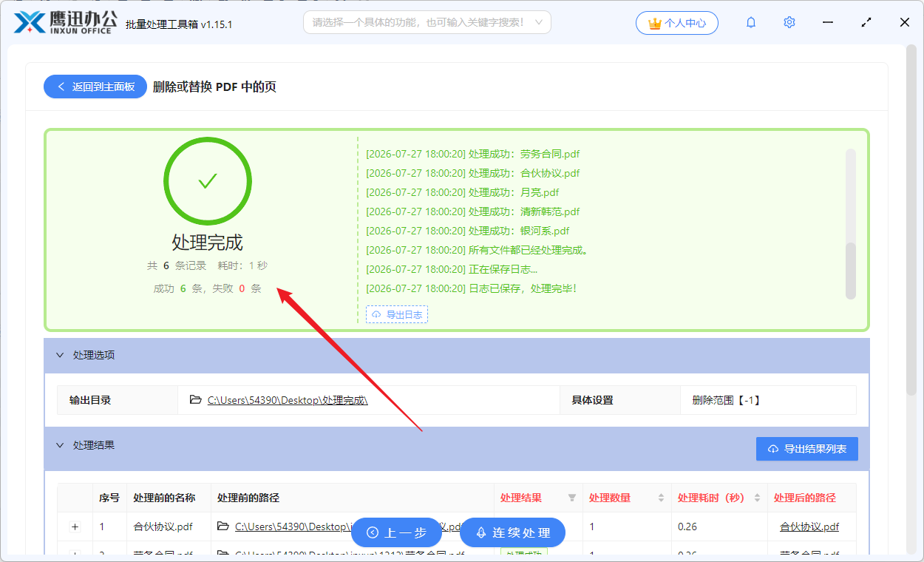Close the application window
The image size is (924, 562).
tap(905, 23)
